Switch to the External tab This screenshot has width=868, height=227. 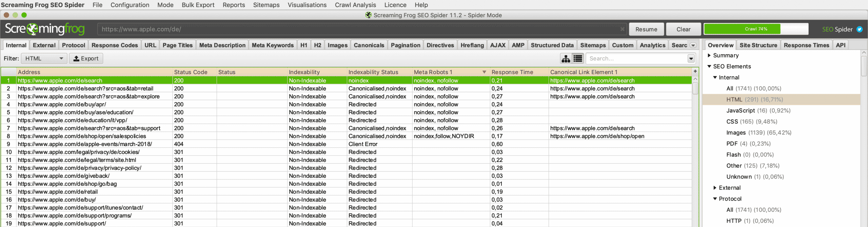tap(44, 45)
